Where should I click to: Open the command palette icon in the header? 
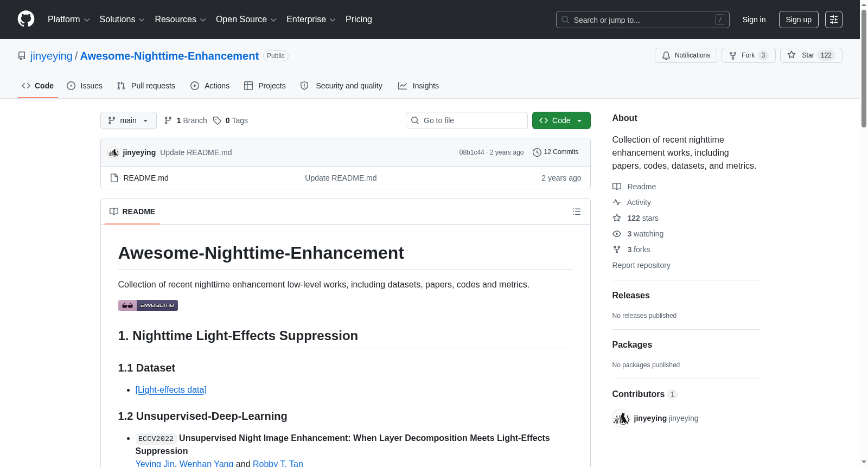(x=833, y=20)
